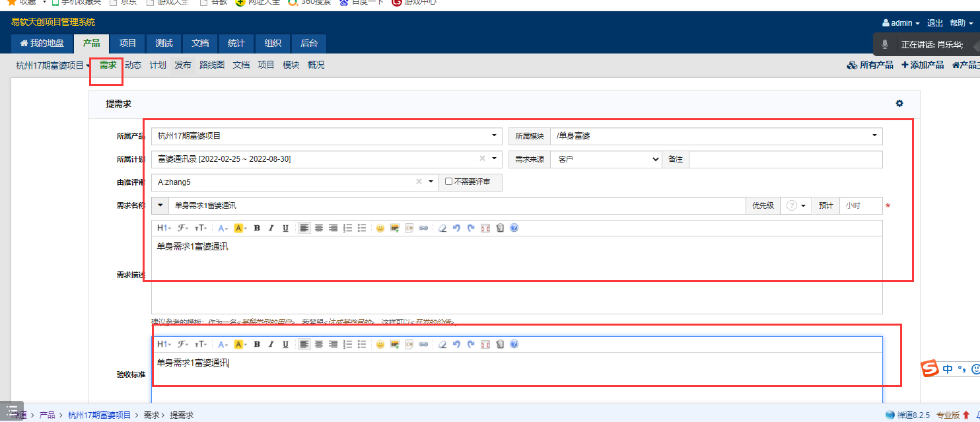
Task: Insert image in 需求描述 editor
Action: tap(395, 228)
